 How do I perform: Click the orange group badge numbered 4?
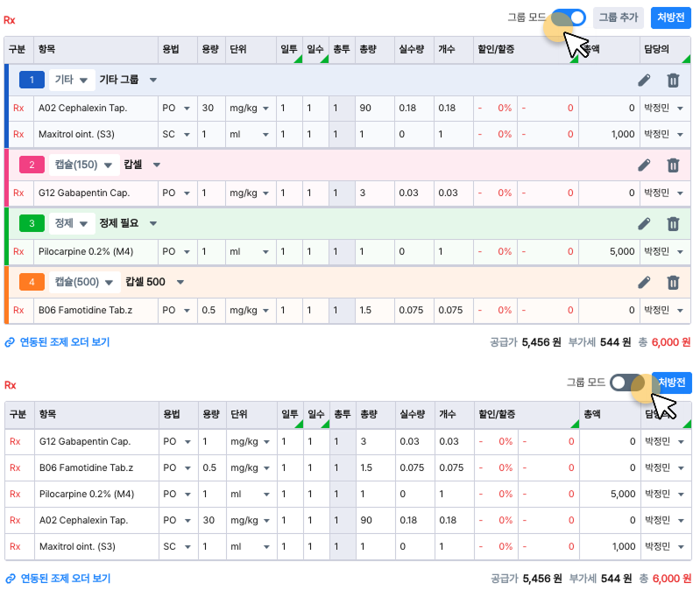click(x=32, y=282)
